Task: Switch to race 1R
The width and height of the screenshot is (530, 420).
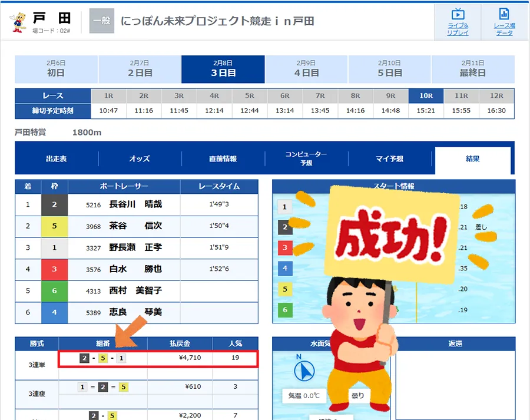Action: (x=108, y=95)
